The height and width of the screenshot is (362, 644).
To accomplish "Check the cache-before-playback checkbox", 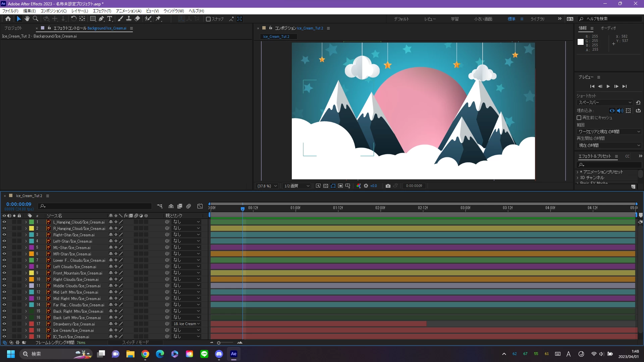I will [x=579, y=118].
